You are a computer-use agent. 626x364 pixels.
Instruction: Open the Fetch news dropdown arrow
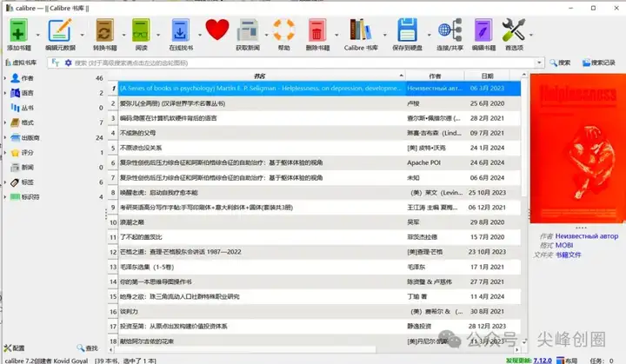(266, 35)
